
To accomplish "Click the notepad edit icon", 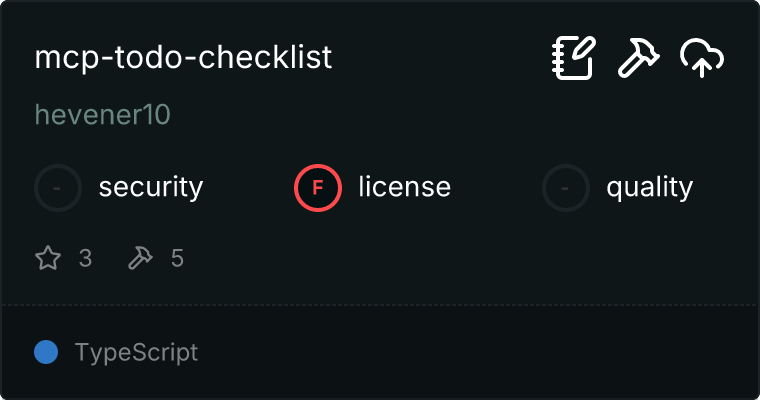I will 574,58.
